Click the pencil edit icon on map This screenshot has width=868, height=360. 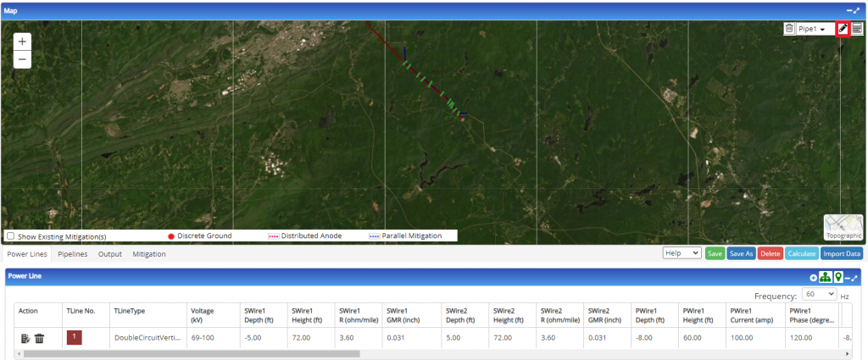843,29
